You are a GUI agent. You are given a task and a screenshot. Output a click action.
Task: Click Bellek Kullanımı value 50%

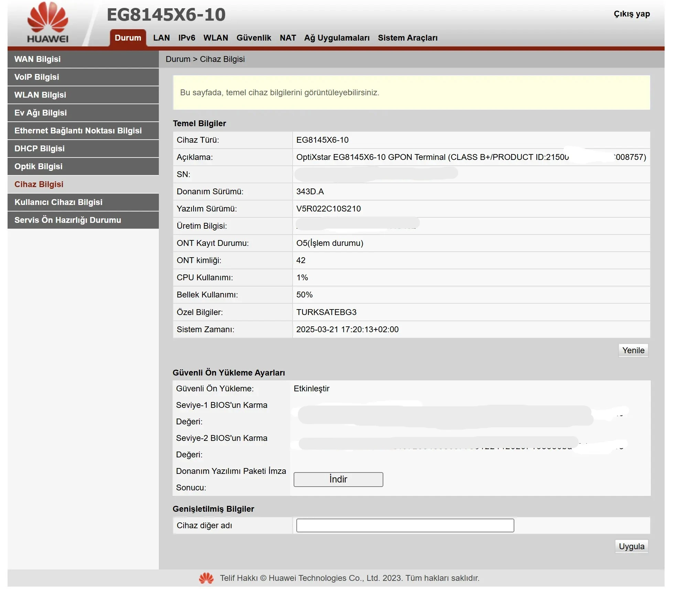click(x=305, y=295)
